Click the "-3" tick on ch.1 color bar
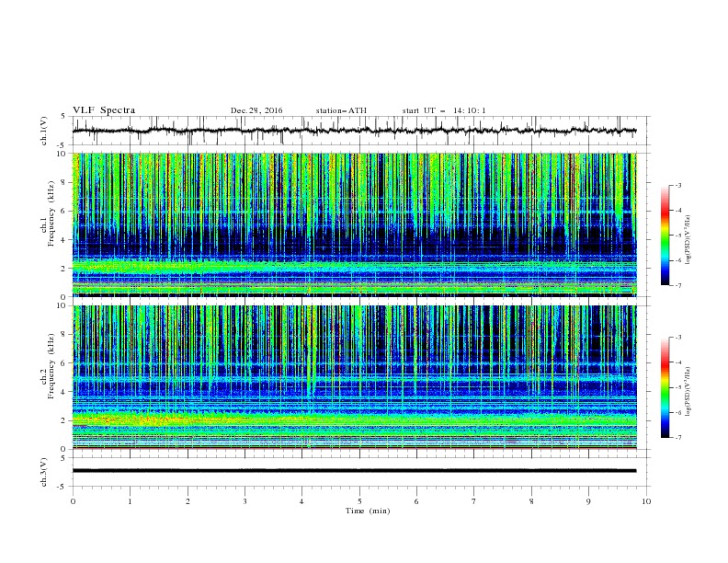Viewport: 728px width, 563px height. (x=677, y=185)
